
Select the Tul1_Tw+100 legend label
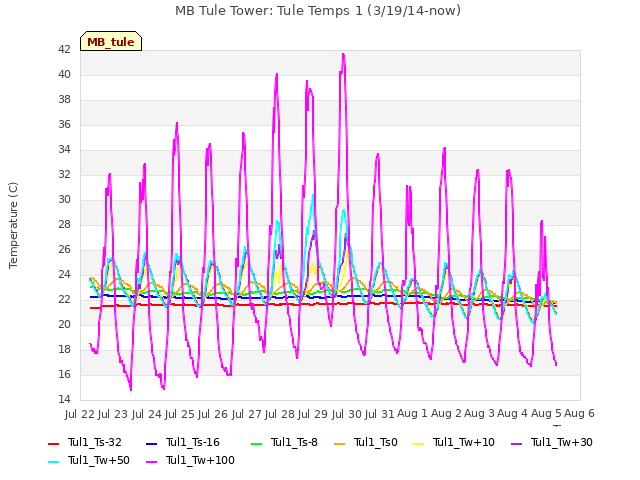pyautogui.click(x=200, y=460)
